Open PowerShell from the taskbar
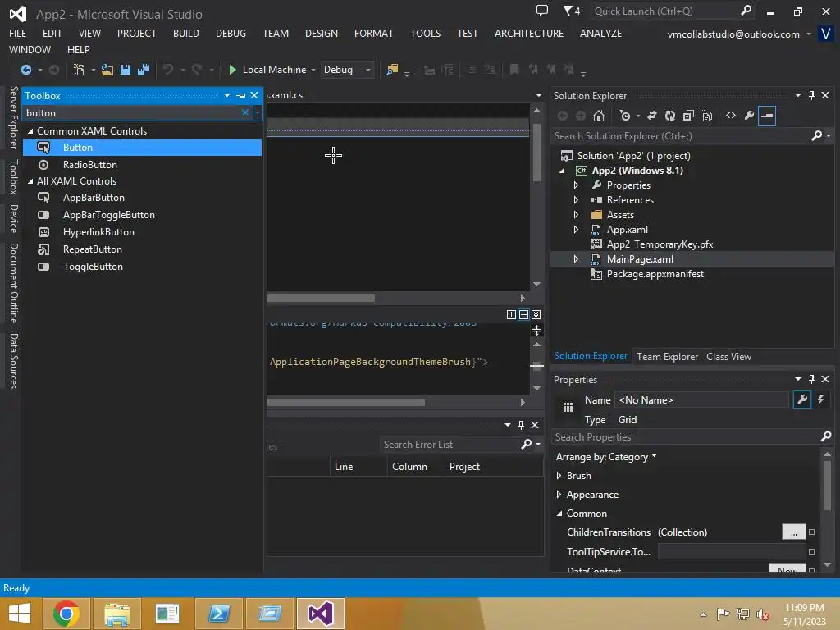Viewport: 840px width, 630px height. (218, 614)
